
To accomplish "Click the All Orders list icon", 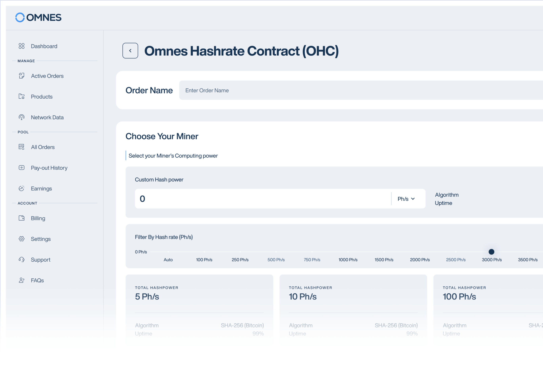I will pyautogui.click(x=22, y=147).
